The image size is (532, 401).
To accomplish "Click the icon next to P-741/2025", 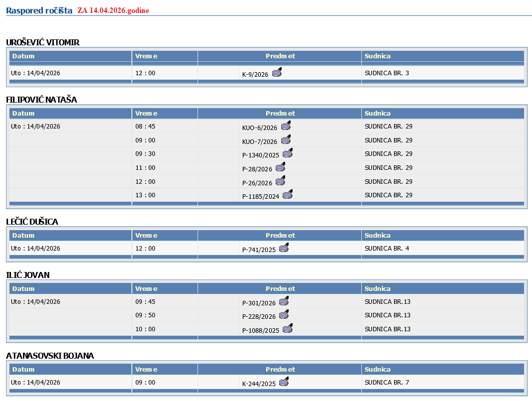I will coord(284,248).
